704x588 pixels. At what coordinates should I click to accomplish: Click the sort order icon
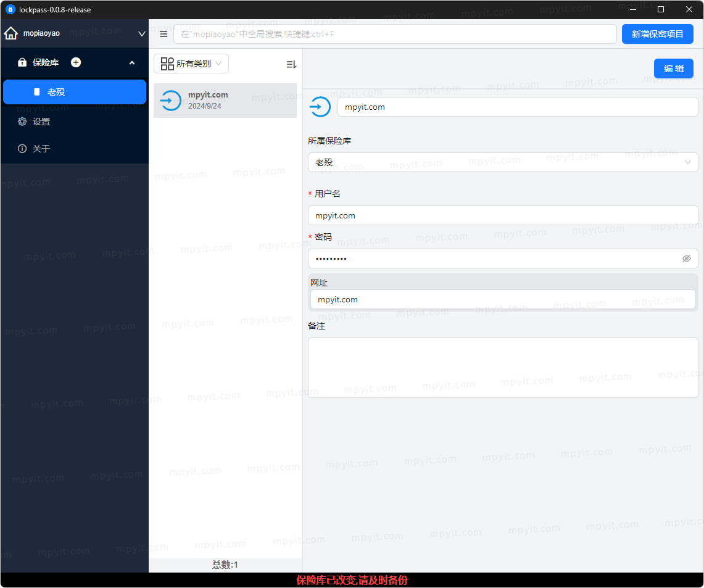(291, 65)
